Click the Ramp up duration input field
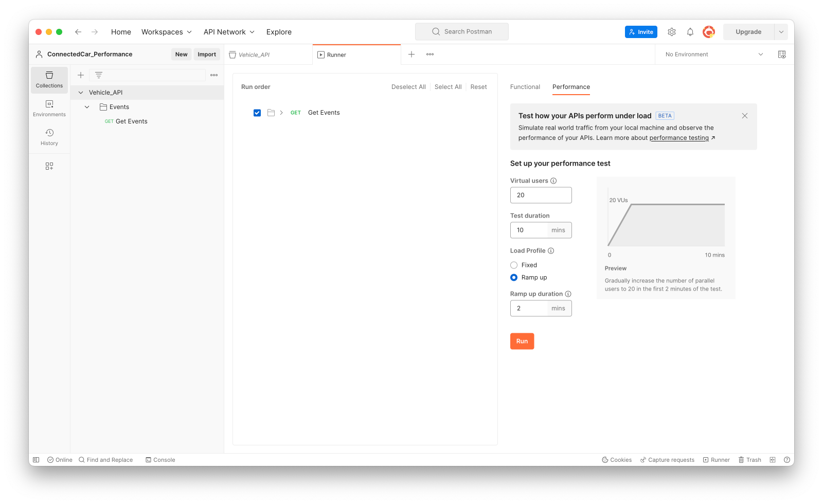This screenshot has width=823, height=504. pyautogui.click(x=541, y=309)
